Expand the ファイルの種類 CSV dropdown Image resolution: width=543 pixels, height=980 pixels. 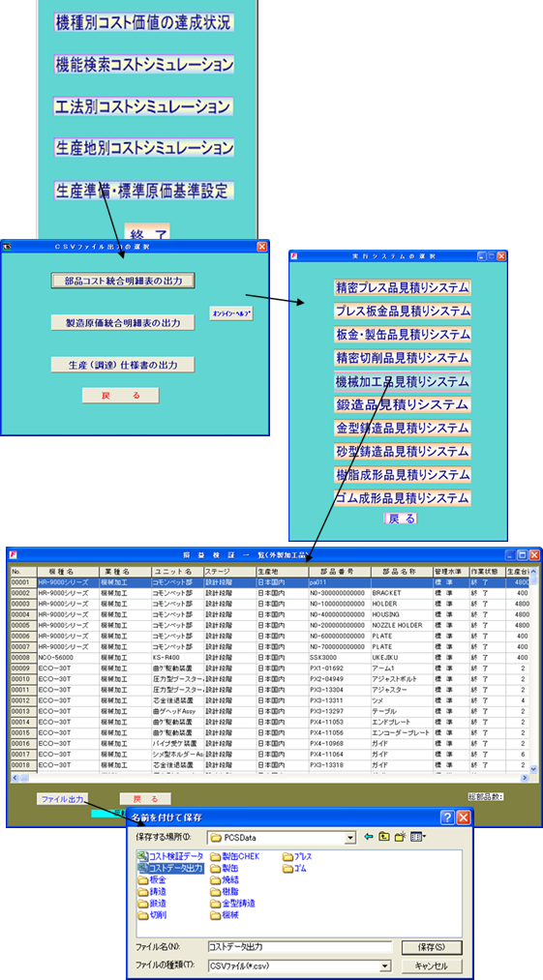point(385,965)
